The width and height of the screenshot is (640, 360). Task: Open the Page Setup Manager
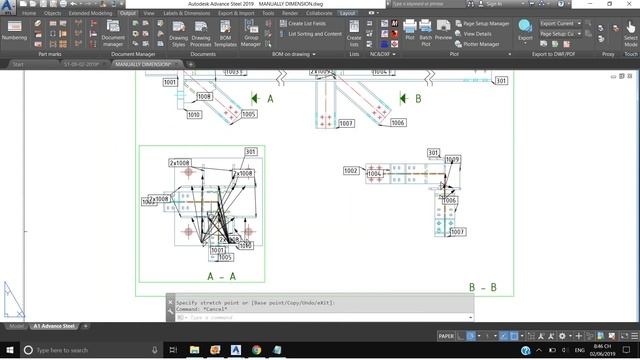pos(482,23)
